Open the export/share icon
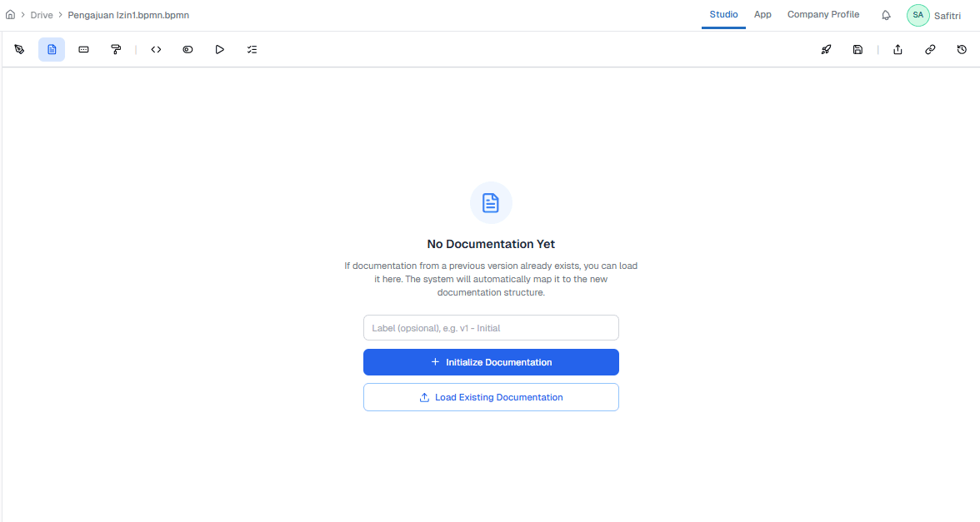The width and height of the screenshot is (980, 522). [x=897, y=49]
